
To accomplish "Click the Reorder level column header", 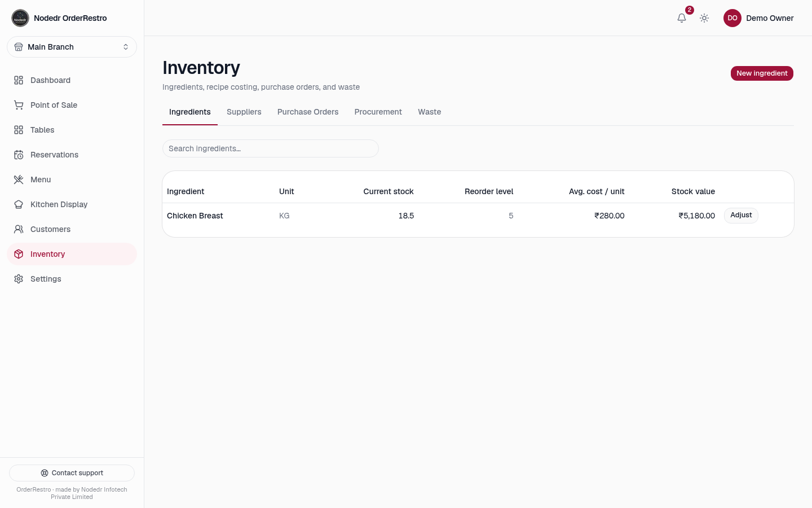I will tap(489, 191).
